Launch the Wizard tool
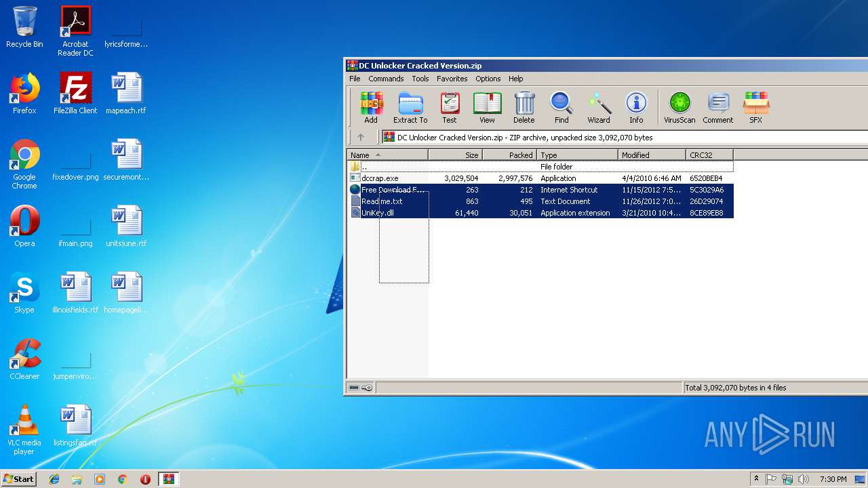The width and height of the screenshot is (868, 488). click(x=599, y=108)
